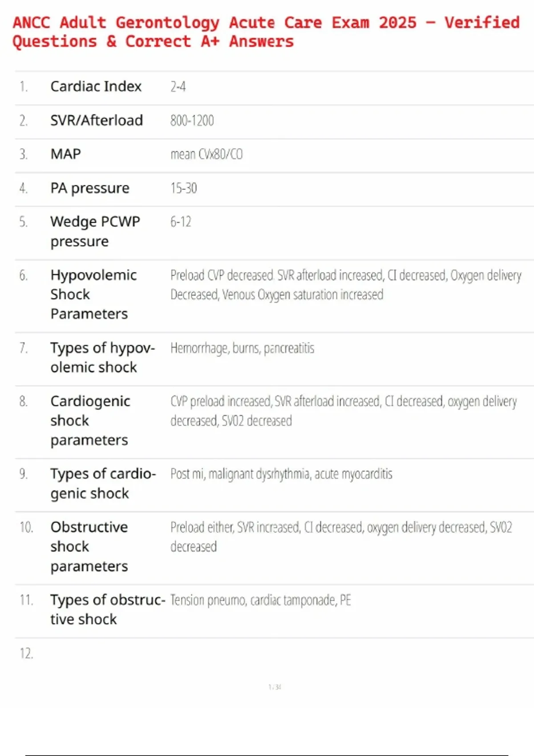This screenshot has height=756, width=534.
Task: Select the "MAP" term in row 3
Action: click(65, 154)
